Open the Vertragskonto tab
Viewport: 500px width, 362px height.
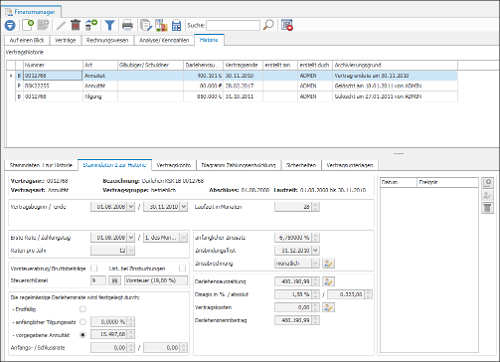pyautogui.click(x=174, y=165)
